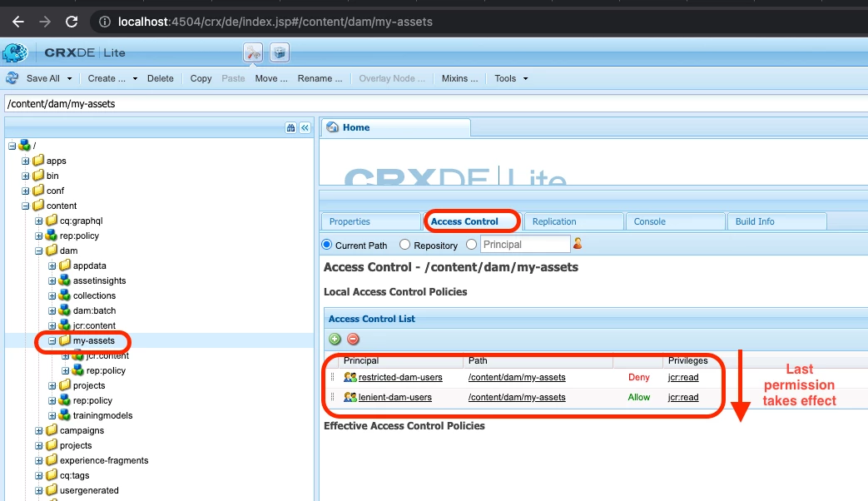This screenshot has height=501, width=868.
Task: Expand the cq:graphql node
Action: (39, 221)
